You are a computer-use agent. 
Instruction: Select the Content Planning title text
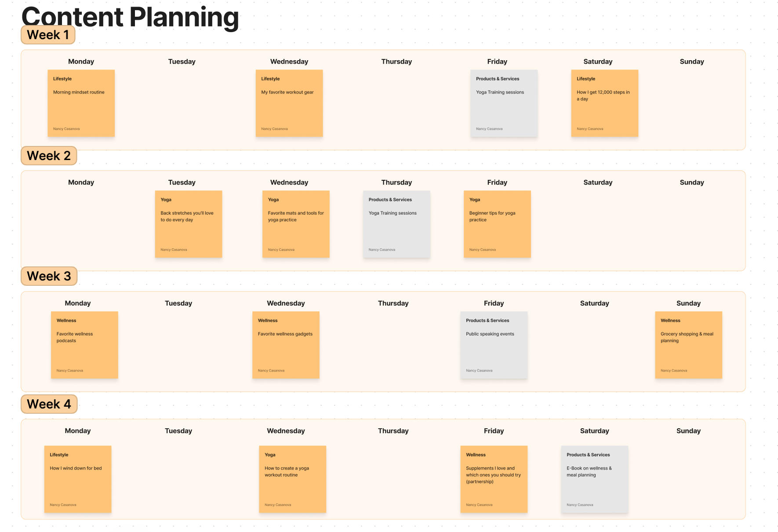(x=130, y=17)
